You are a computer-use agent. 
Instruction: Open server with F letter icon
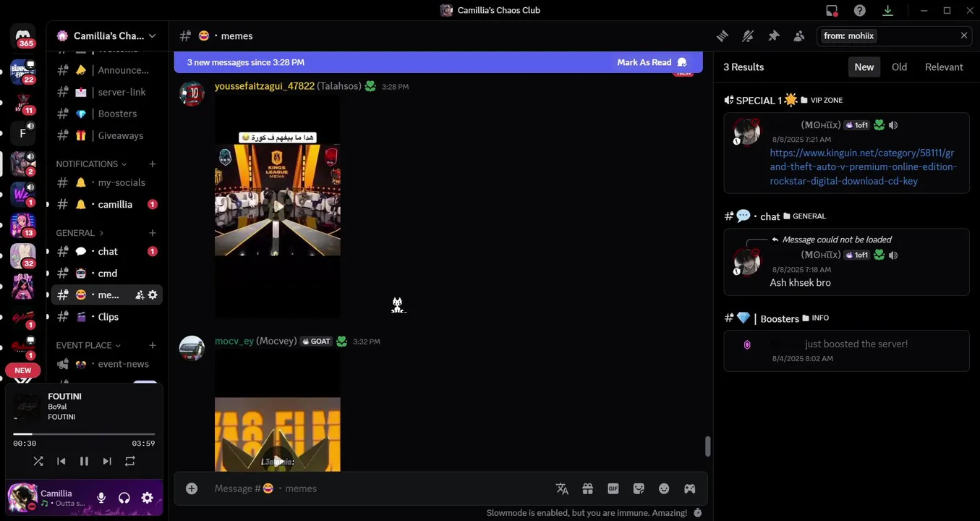(x=23, y=133)
